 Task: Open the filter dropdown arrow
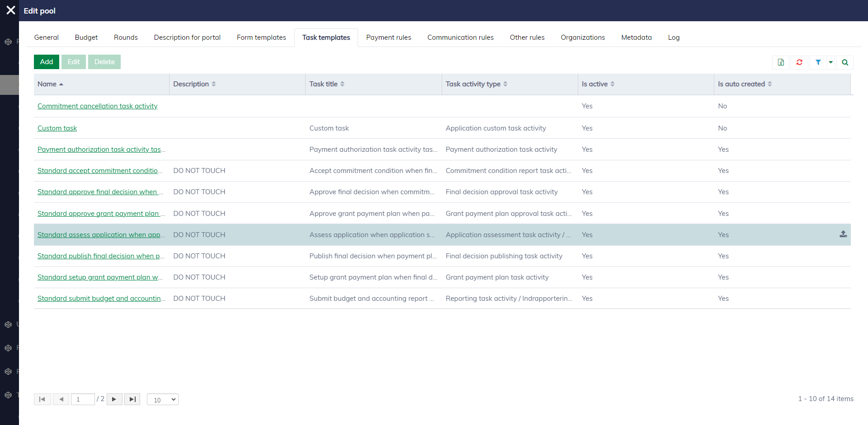[830, 62]
